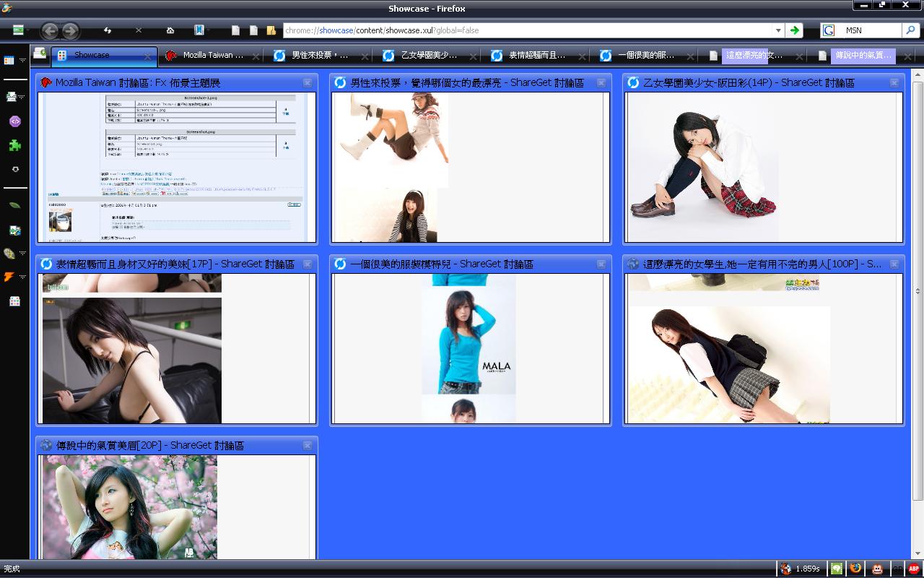This screenshot has height=578, width=924.
Task: Click the address bar URL field
Action: [527, 30]
